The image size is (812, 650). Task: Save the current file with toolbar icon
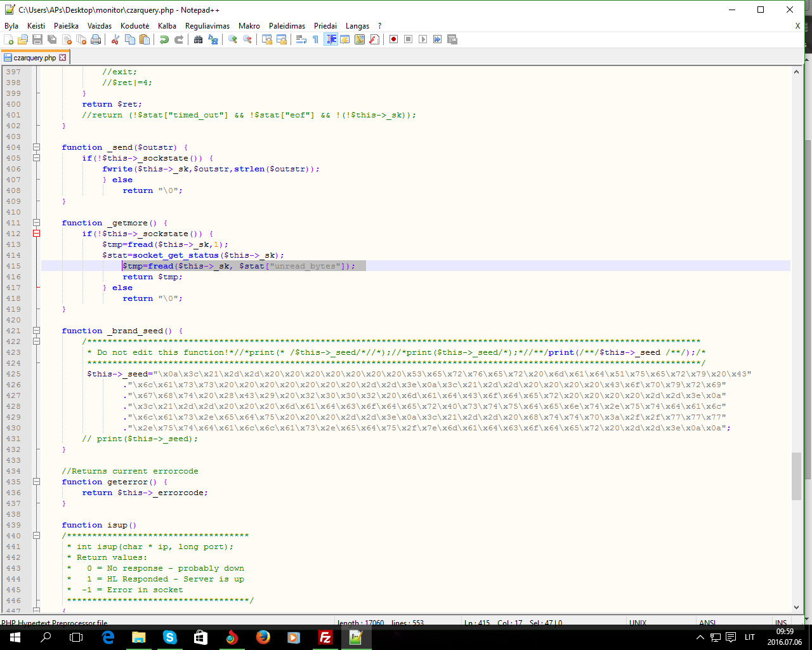(x=37, y=39)
